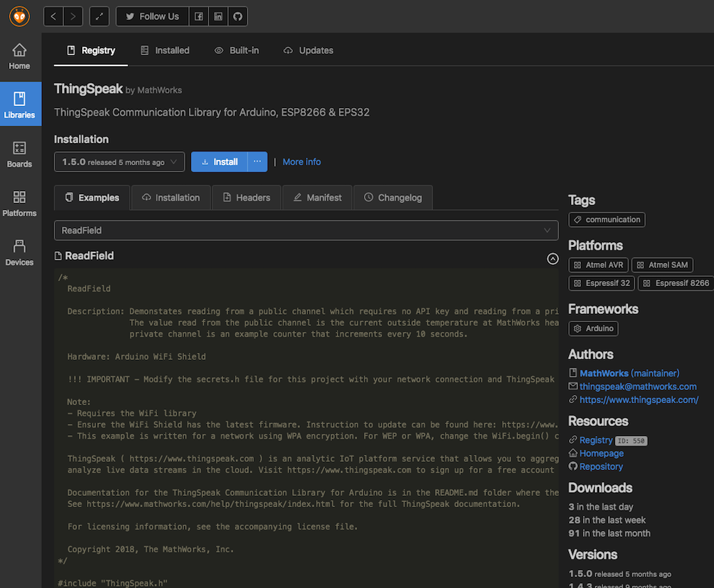Click the Atmel SAM platform tag
714x588 pixels.
click(x=662, y=265)
